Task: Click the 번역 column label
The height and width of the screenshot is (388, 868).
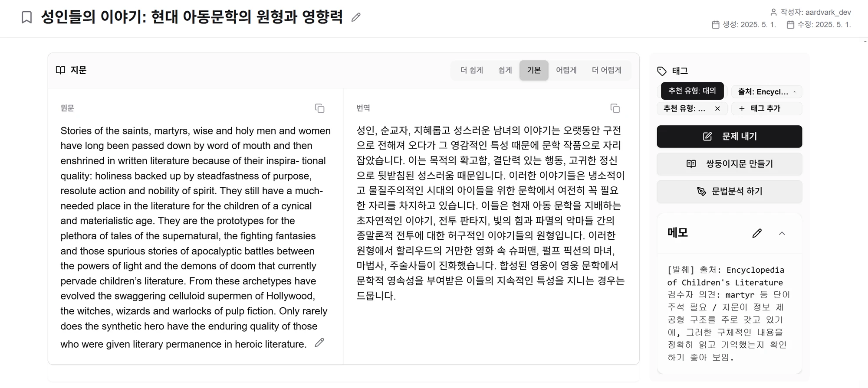Action: point(363,108)
